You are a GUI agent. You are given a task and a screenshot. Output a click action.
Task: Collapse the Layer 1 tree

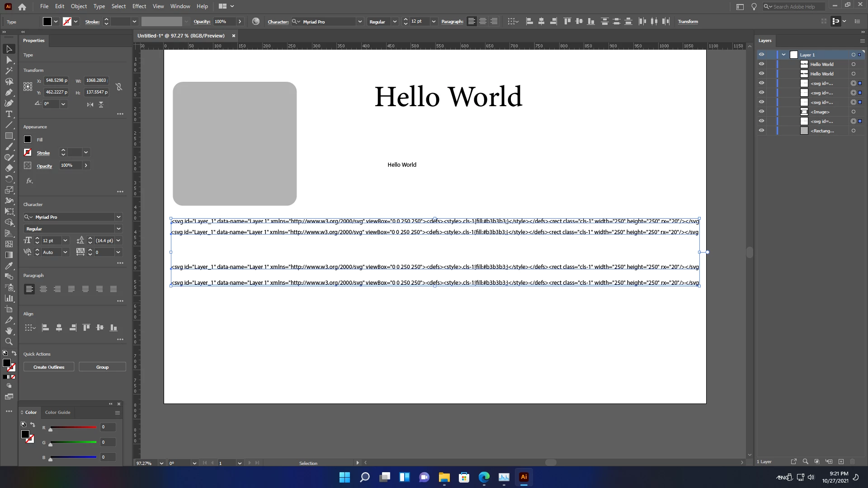[x=783, y=55]
